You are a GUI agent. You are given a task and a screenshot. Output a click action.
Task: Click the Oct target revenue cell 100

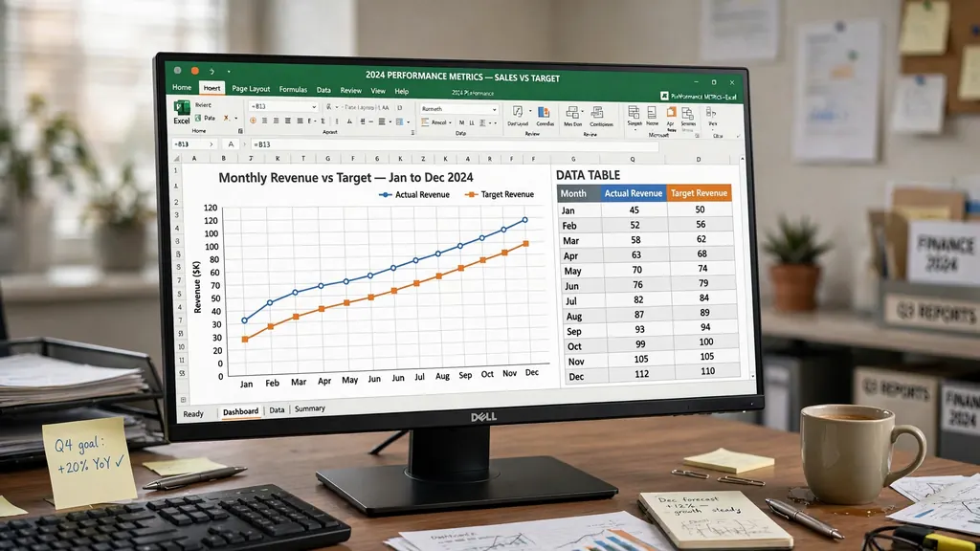(x=706, y=342)
